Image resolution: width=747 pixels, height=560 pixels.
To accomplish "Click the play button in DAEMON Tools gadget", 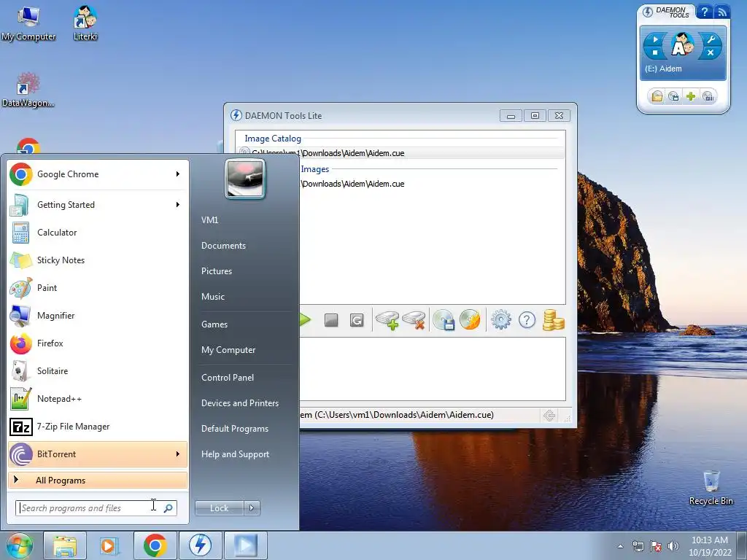I will (x=656, y=39).
